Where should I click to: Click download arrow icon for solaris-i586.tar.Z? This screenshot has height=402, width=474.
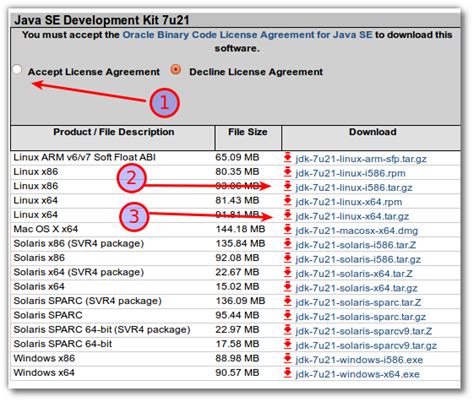pos(287,244)
